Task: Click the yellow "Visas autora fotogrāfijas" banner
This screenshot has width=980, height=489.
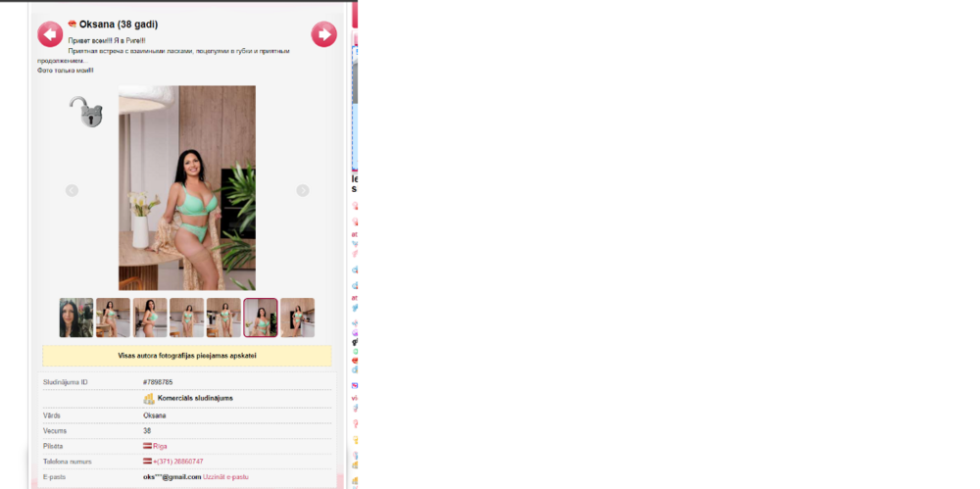Action: (186, 356)
